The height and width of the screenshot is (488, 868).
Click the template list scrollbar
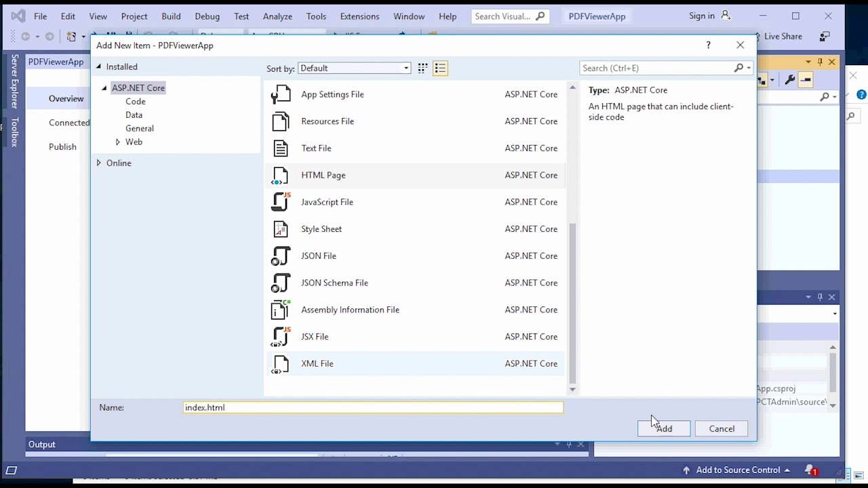[x=572, y=303]
